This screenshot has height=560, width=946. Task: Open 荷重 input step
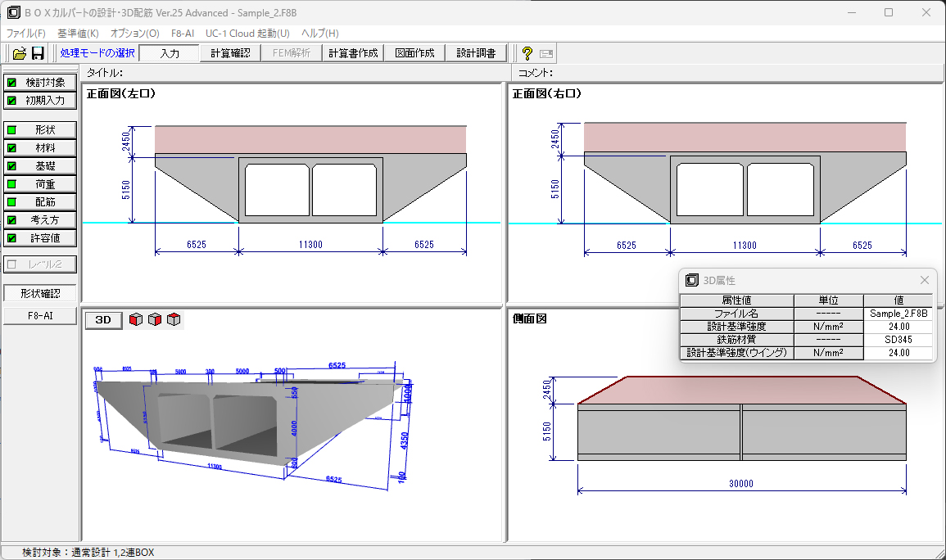pyautogui.click(x=40, y=184)
